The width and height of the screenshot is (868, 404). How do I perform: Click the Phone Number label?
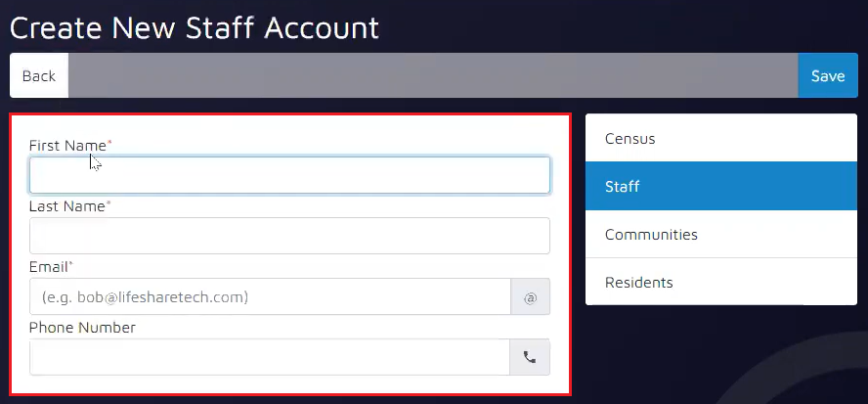(82, 328)
